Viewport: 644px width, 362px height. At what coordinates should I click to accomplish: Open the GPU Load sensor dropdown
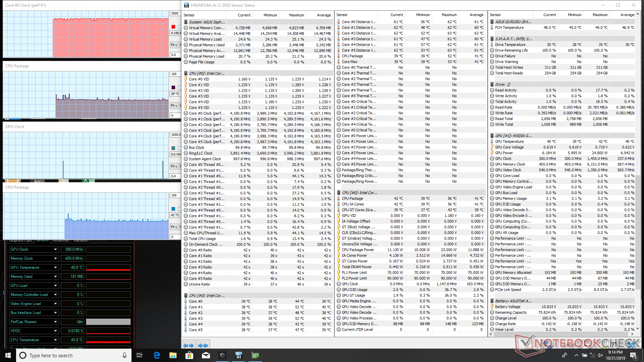click(55, 286)
